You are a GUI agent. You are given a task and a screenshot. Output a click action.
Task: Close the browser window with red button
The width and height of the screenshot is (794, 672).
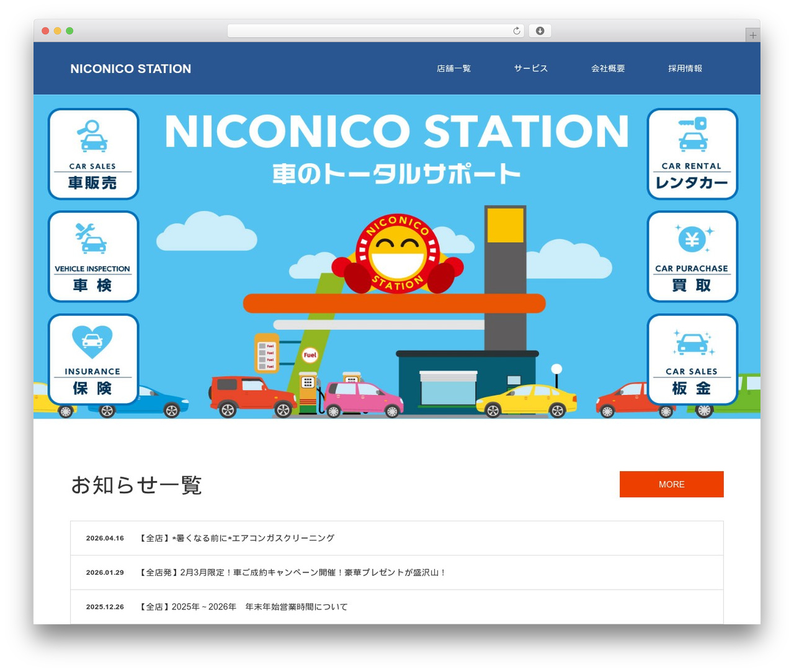[45, 31]
